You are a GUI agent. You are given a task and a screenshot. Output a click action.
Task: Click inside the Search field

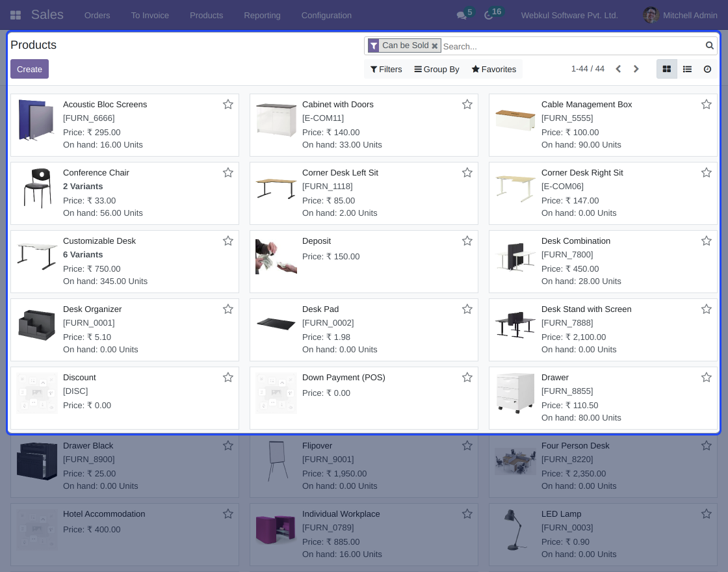pyautogui.click(x=572, y=46)
